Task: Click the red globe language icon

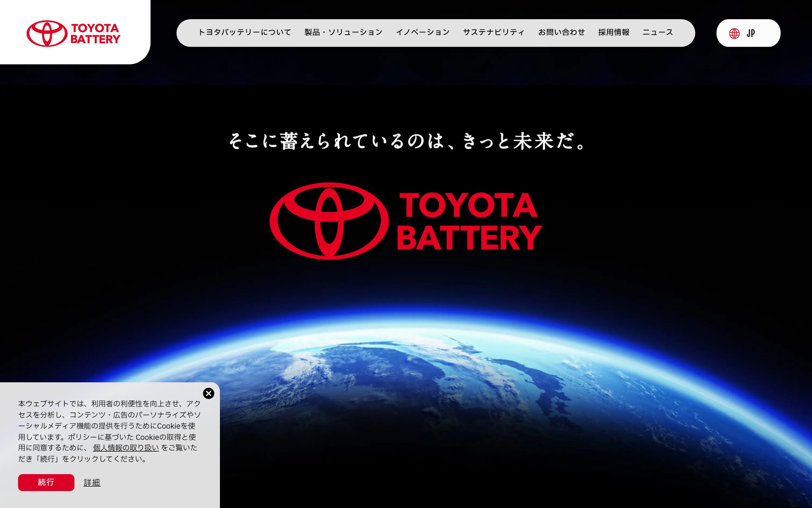Action: point(734,33)
